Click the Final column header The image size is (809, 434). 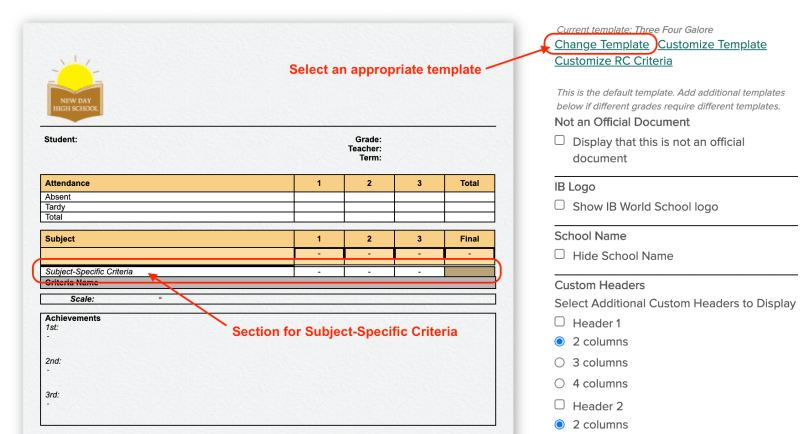[x=470, y=239]
